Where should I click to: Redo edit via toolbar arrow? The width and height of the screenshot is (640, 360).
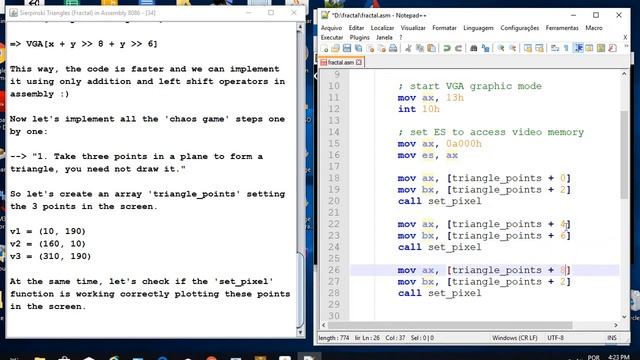(458, 48)
